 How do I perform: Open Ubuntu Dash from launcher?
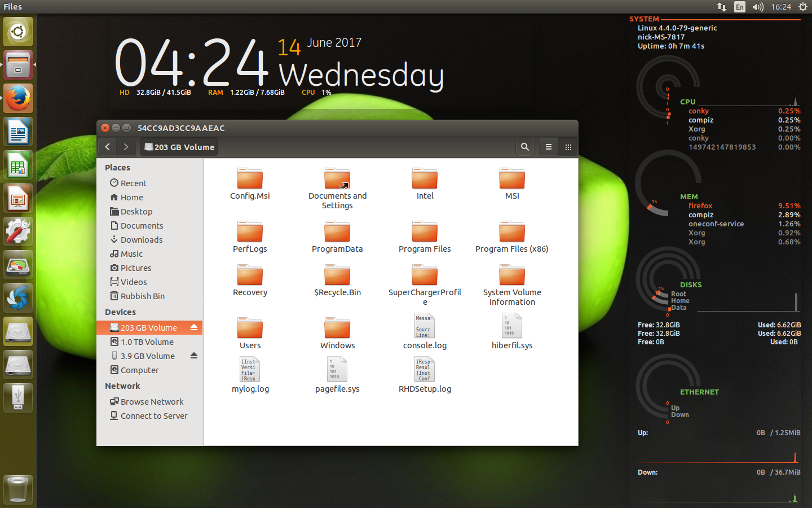(18, 32)
